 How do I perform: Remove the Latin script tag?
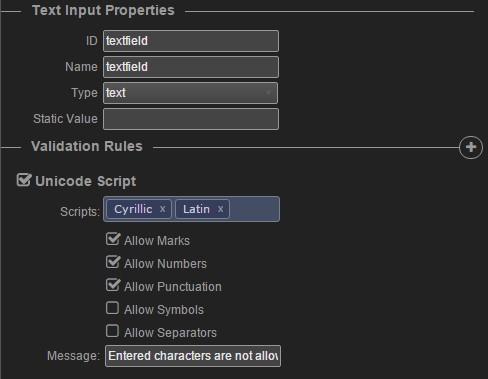[220, 209]
